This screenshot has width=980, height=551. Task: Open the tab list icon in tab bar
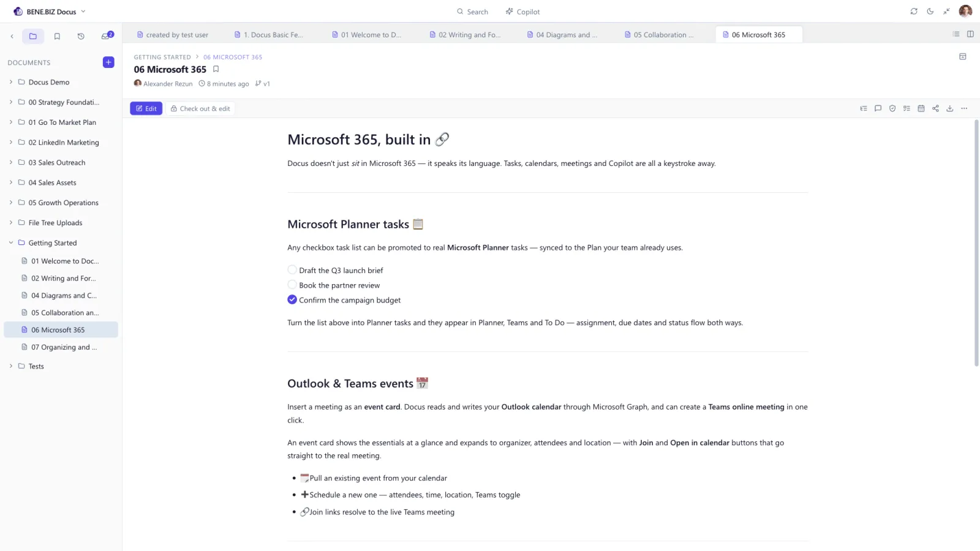click(x=956, y=34)
